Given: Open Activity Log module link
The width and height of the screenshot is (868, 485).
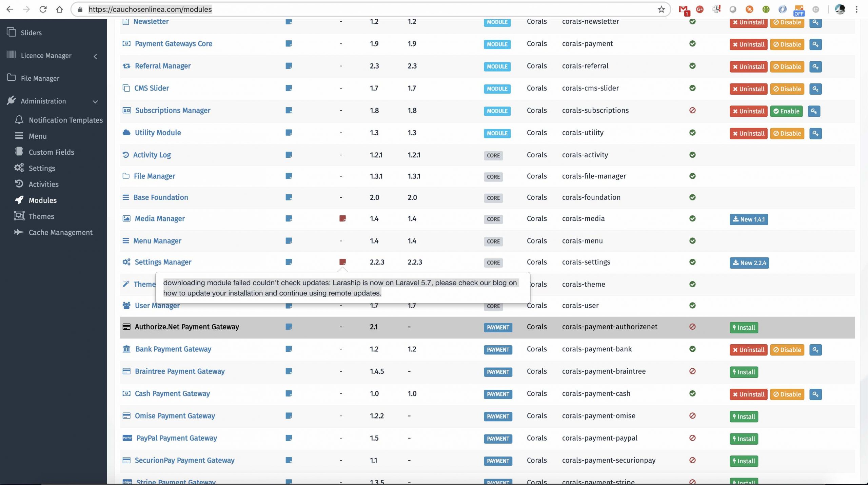Looking at the screenshot, I should (x=152, y=155).
